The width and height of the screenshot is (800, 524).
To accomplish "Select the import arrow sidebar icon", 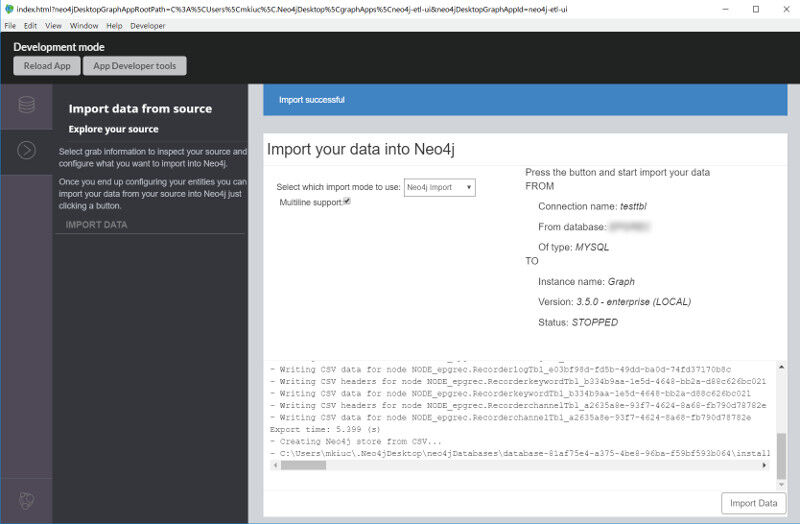I will (27, 150).
